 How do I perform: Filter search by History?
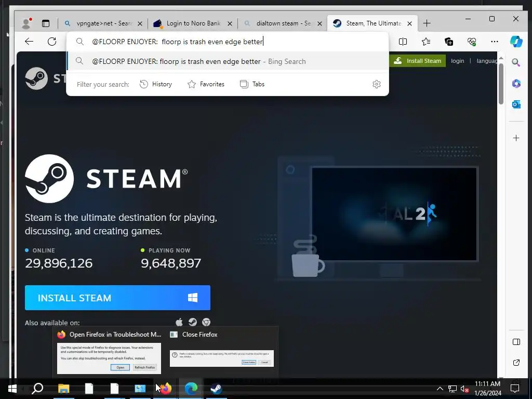click(x=156, y=84)
